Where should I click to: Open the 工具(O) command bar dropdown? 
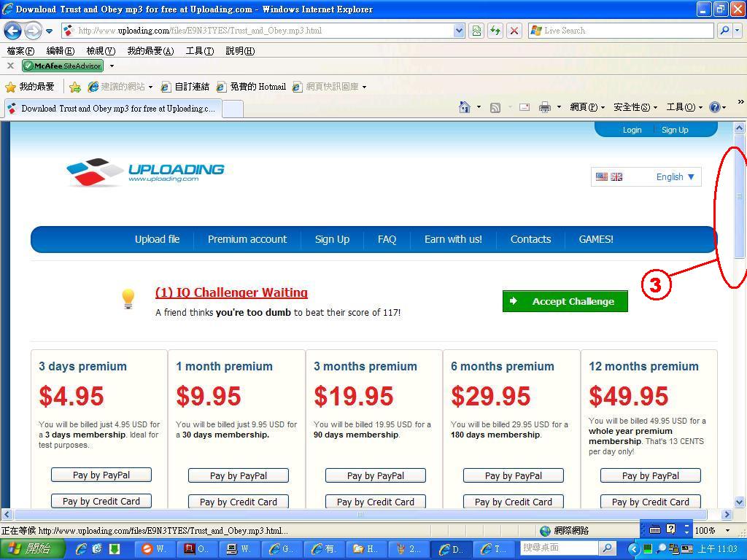[684, 107]
